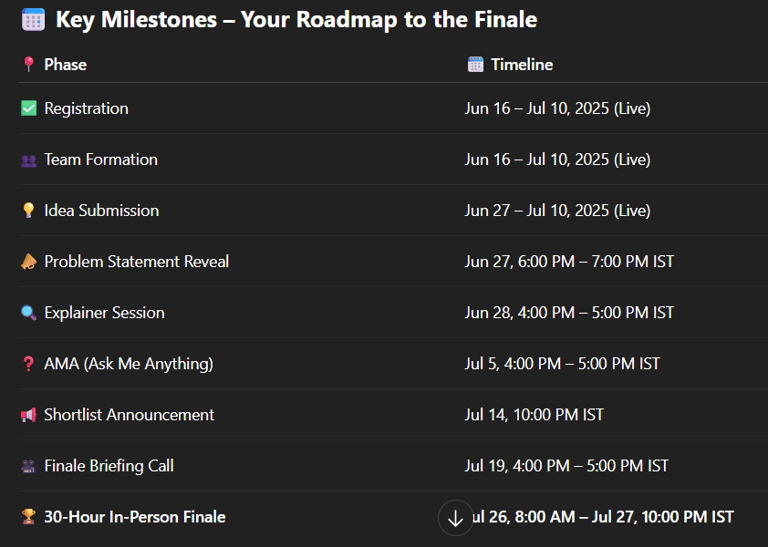This screenshot has height=547, width=768.
Task: Click the calendar icon beside Key Milestones heading
Action: (33, 20)
